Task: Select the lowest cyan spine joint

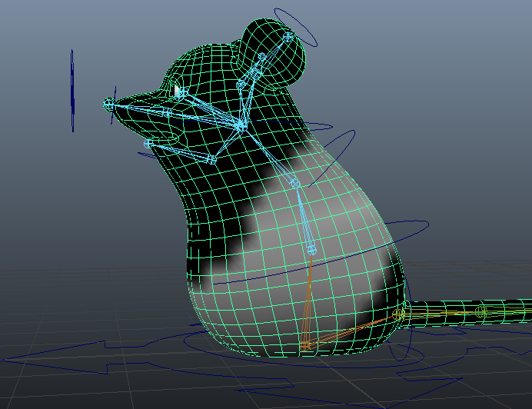Action: point(311,249)
